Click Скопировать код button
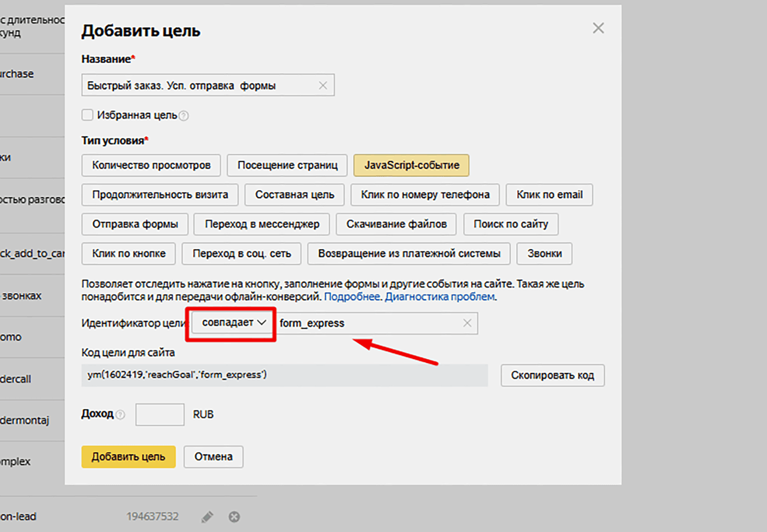The width and height of the screenshot is (767, 532). point(552,376)
